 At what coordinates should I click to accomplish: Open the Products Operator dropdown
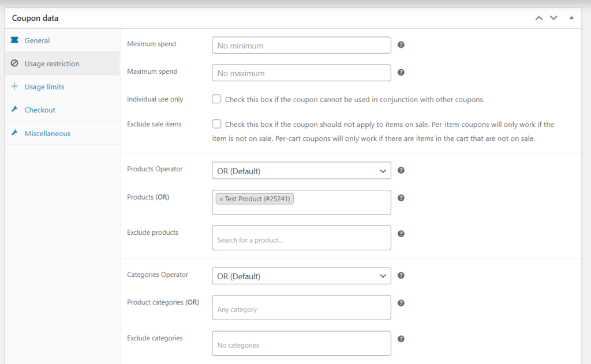(301, 171)
